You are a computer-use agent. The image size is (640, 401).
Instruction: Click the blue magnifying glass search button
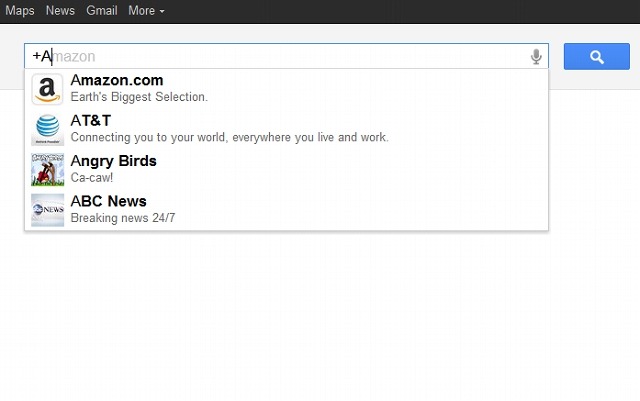click(596, 56)
